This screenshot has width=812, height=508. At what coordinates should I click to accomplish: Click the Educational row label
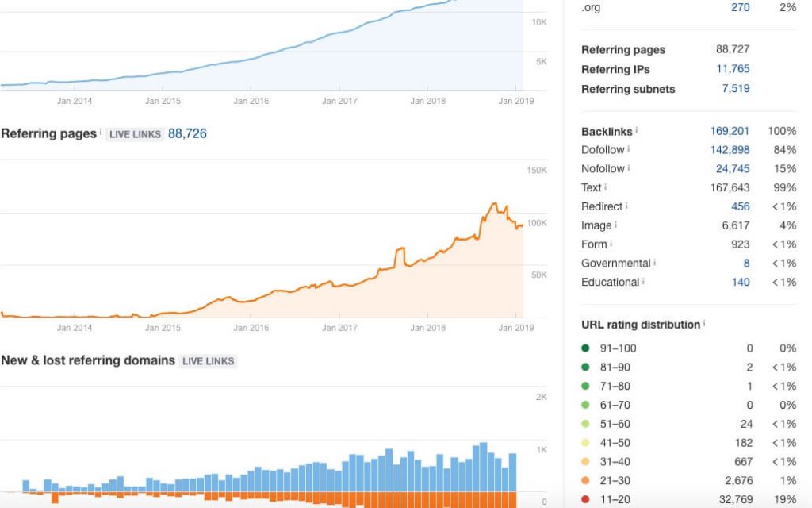point(610,282)
